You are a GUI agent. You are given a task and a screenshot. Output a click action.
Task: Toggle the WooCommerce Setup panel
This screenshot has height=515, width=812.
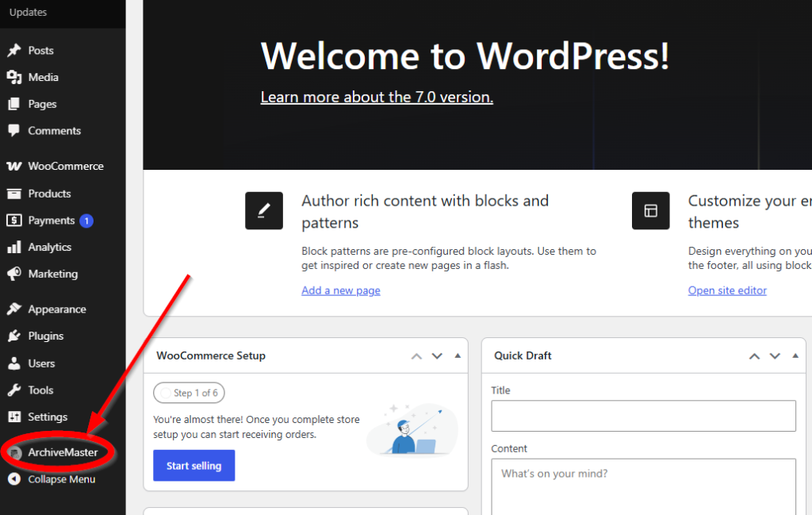click(x=458, y=356)
